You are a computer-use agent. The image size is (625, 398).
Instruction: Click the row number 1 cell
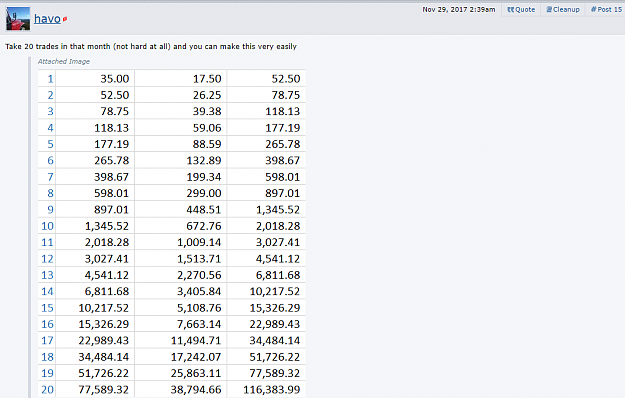[x=47, y=78]
